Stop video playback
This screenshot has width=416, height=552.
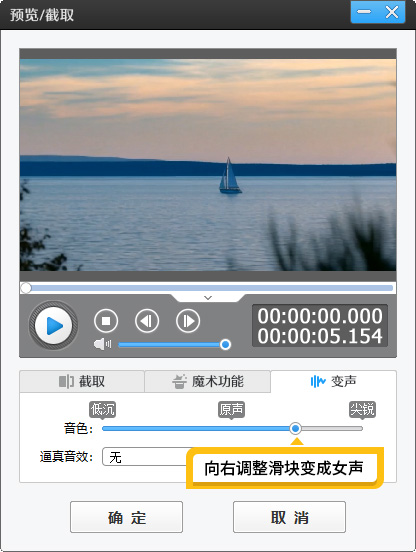click(x=106, y=321)
